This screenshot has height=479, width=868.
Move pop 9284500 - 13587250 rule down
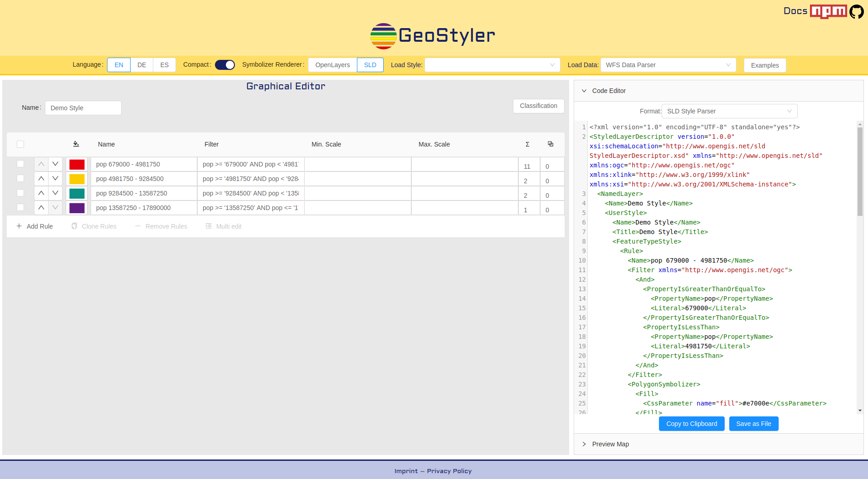coord(55,193)
